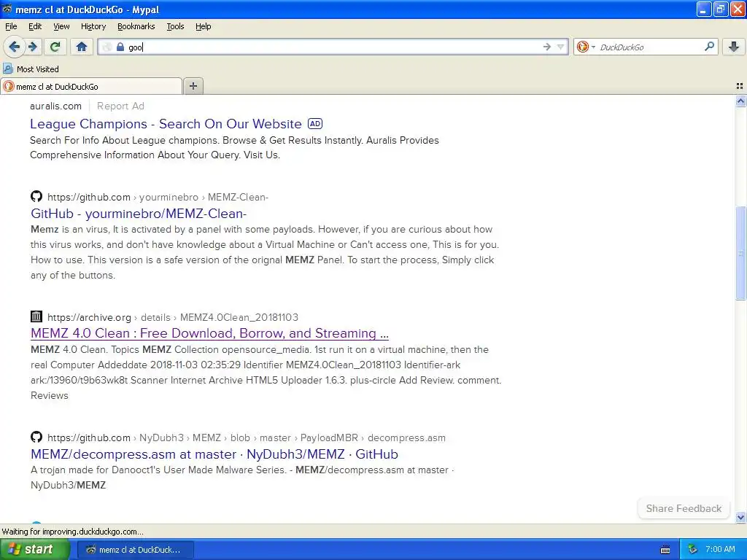Open MEMZ 4.0 Clean archive.org result
Screen dimensions: 747x560
[209, 332]
